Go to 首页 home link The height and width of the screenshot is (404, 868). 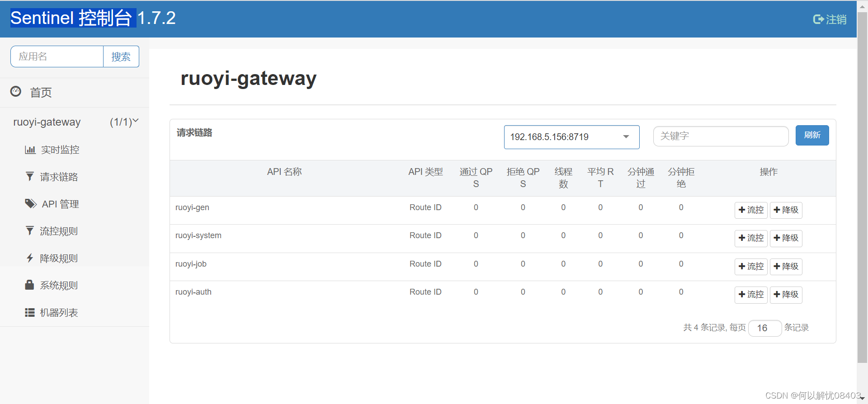41,93
